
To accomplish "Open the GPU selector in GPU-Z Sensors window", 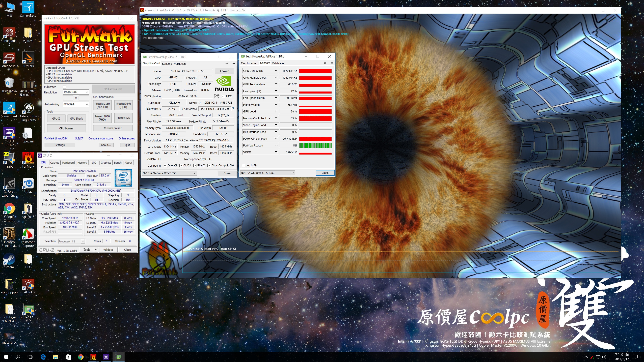I will [267, 173].
